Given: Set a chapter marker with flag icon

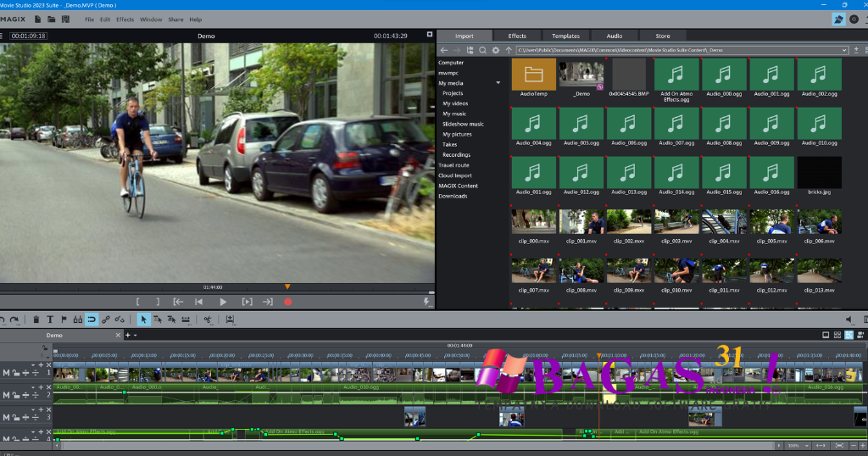Looking at the screenshot, I should point(64,320).
